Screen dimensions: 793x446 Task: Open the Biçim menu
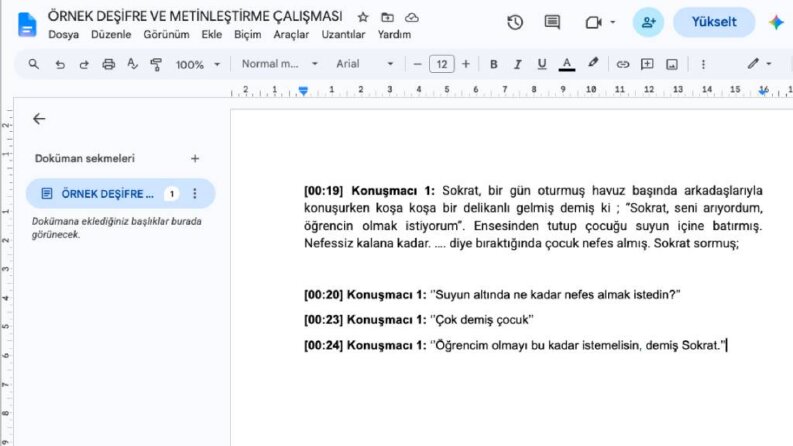coord(247,34)
